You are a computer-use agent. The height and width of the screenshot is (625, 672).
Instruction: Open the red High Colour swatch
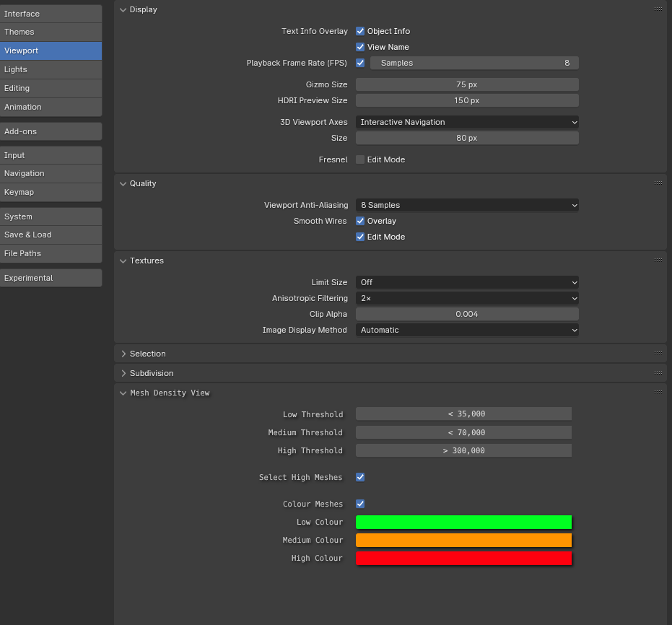click(463, 558)
